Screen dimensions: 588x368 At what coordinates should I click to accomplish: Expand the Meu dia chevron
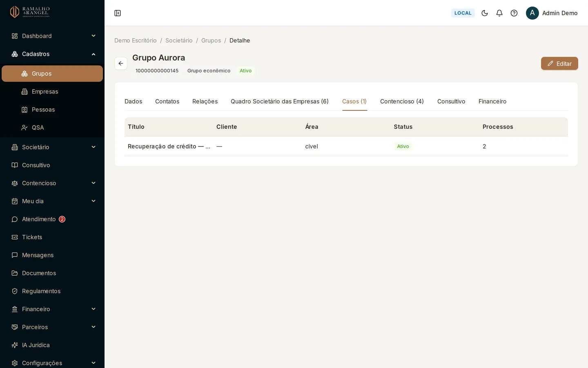(94, 201)
